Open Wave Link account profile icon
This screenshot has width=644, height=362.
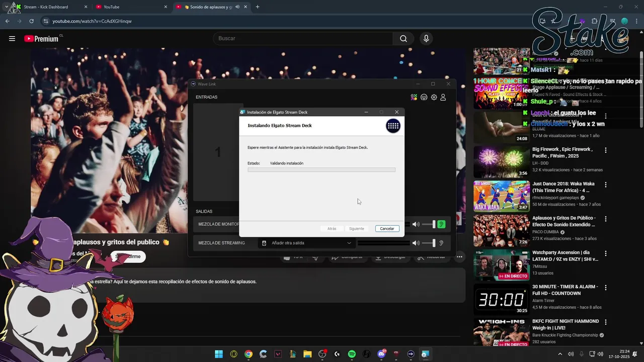(443, 98)
